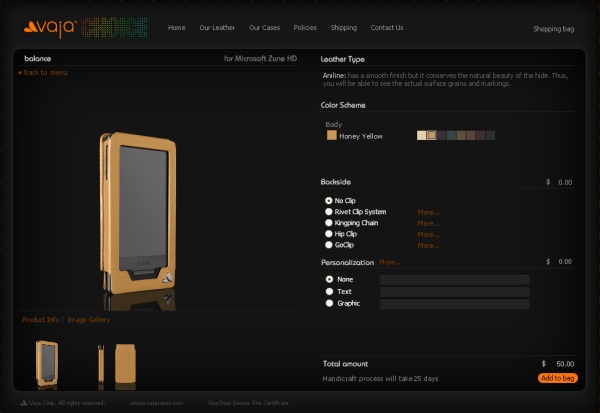Go Back to menu
The width and height of the screenshot is (600, 413).
coord(43,72)
